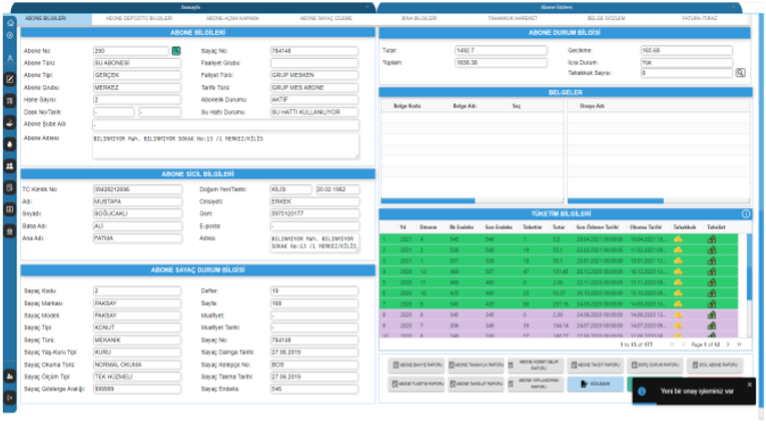
Task: Close the 'Yeni bir onay işleminiz var' notification
Action: click(749, 384)
